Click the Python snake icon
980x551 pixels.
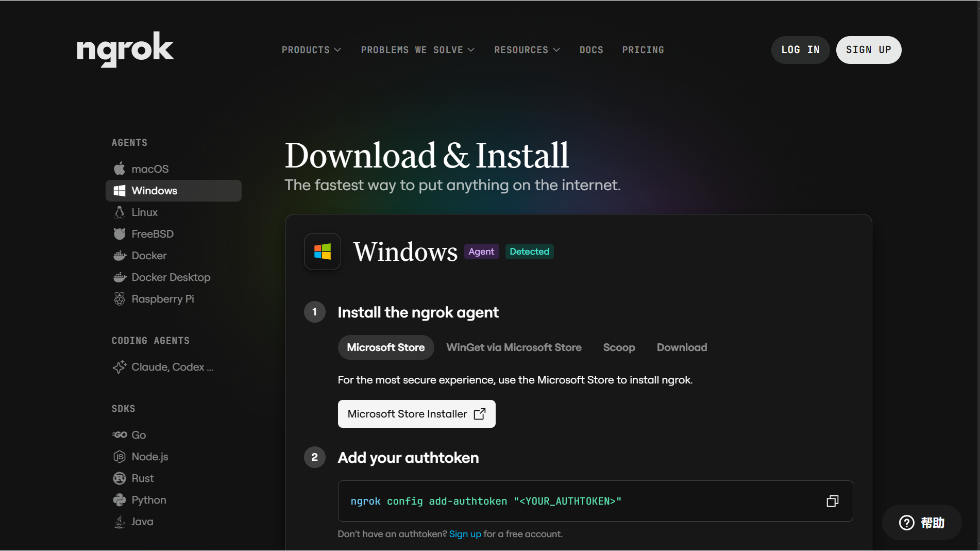pos(120,500)
